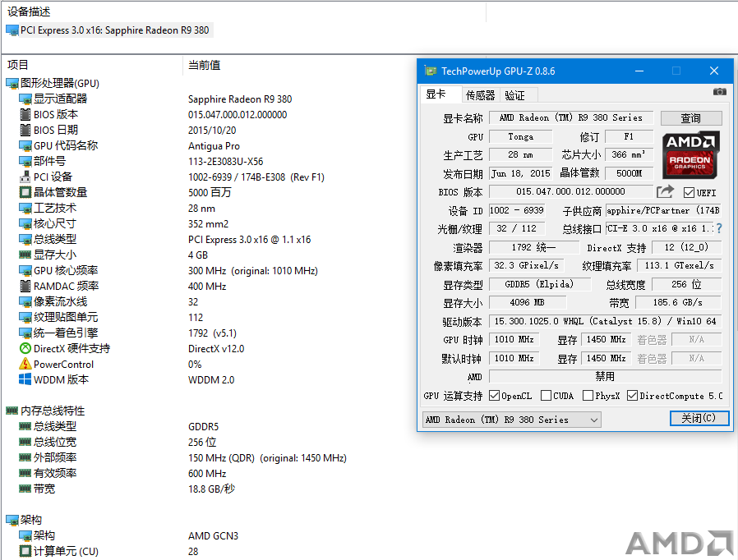This screenshot has width=738, height=560.
Task: Click the GPU-Z screenshot camera icon
Action: point(720,91)
